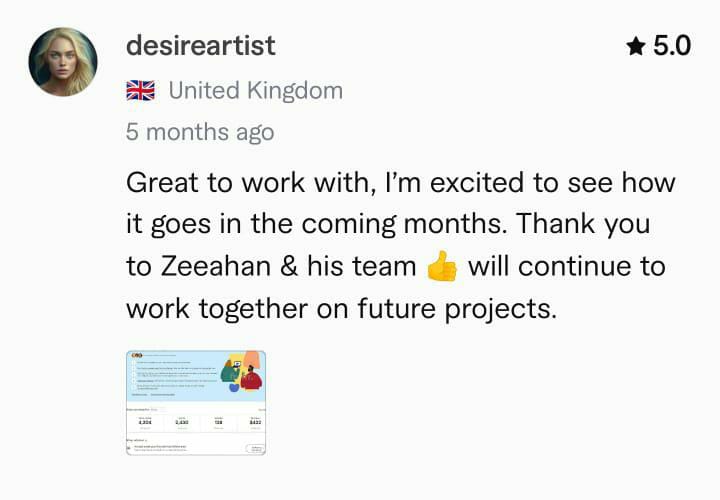
Task: Select the 4,224 statistic in the thumbnail
Action: 145,422
